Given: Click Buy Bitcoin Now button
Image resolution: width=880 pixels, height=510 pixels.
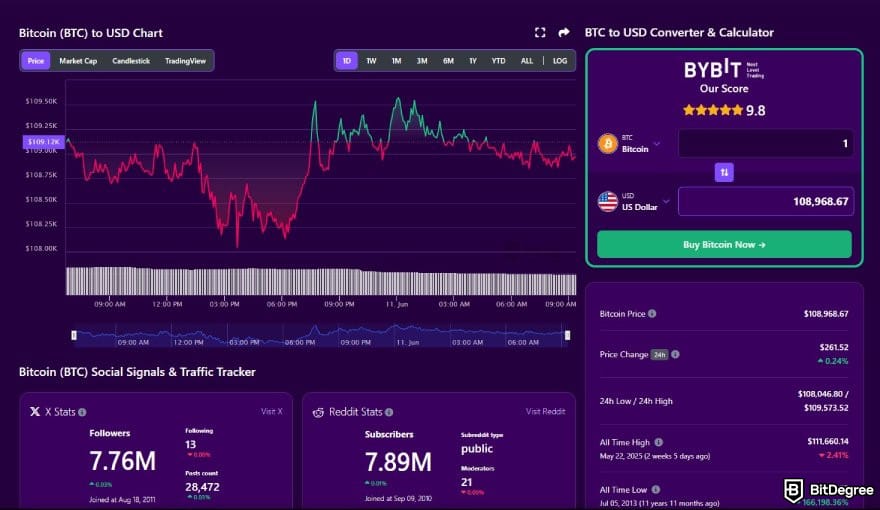Looking at the screenshot, I should click(724, 245).
